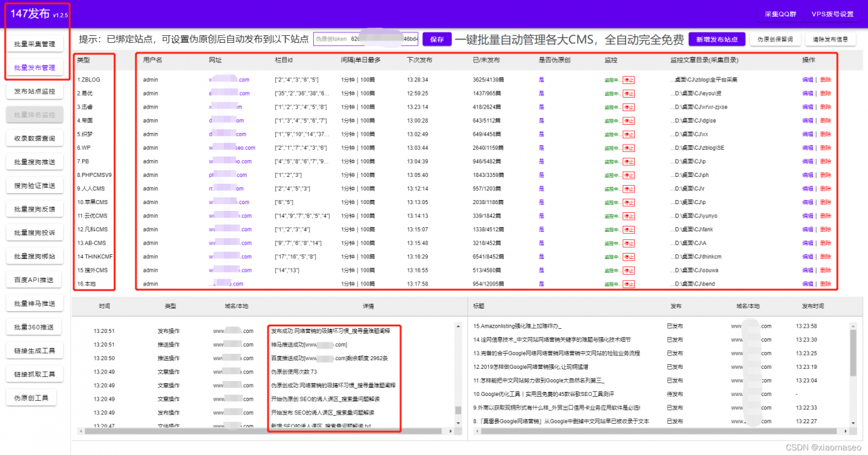This screenshot has width=868, height=455.
Task: Open the 发布站点监控 menu entry
Action: click(x=34, y=90)
